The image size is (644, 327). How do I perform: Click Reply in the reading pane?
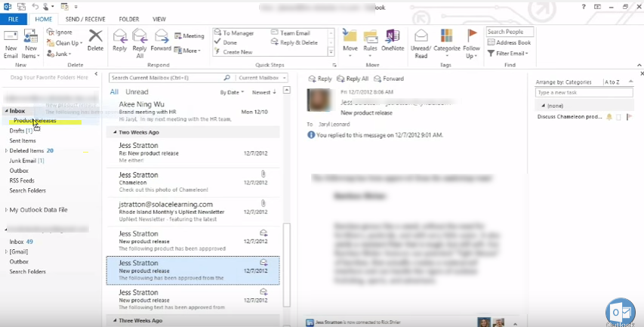[320, 79]
